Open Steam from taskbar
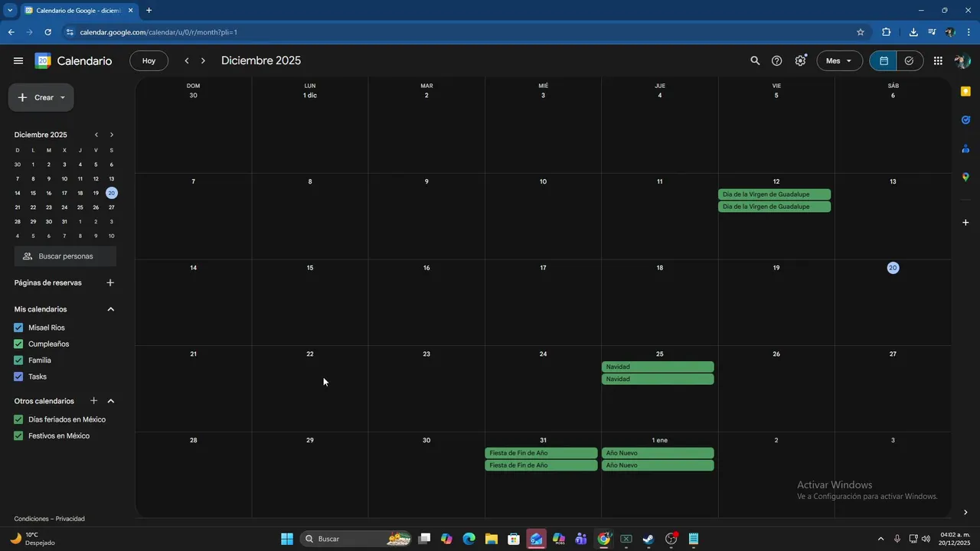This screenshot has height=551, width=980. (x=648, y=539)
